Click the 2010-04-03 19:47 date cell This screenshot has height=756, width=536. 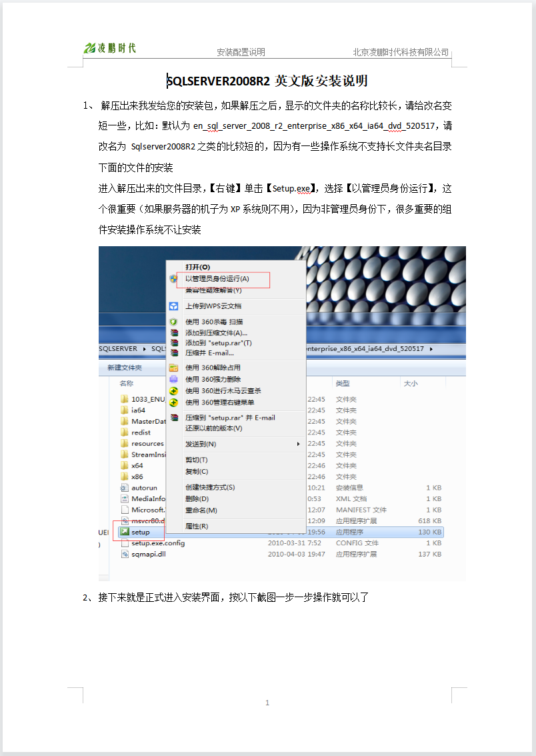pos(297,554)
